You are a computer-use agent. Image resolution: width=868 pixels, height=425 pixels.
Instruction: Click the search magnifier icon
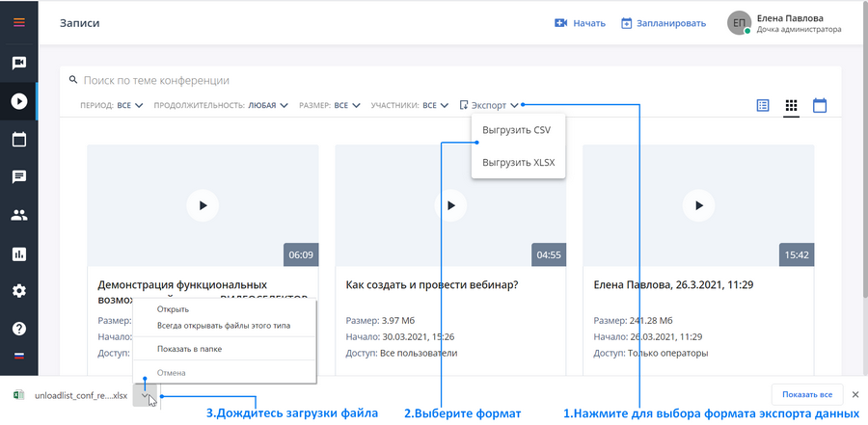pos(73,80)
